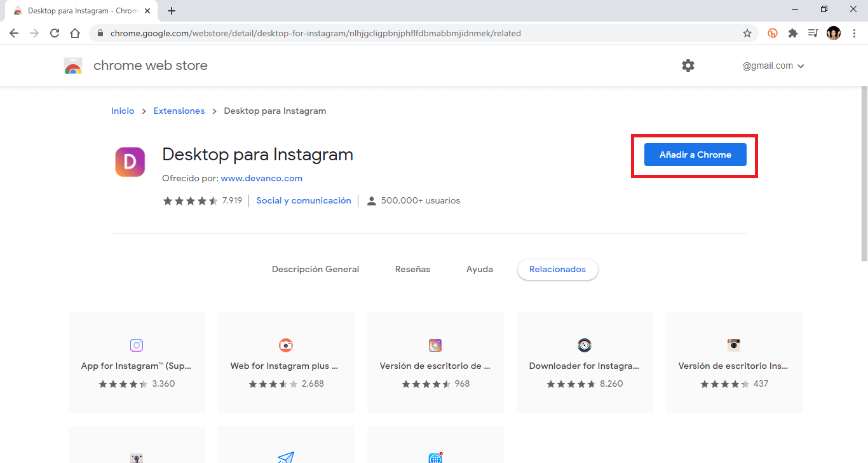Open Social y comunicación category link

click(x=304, y=200)
